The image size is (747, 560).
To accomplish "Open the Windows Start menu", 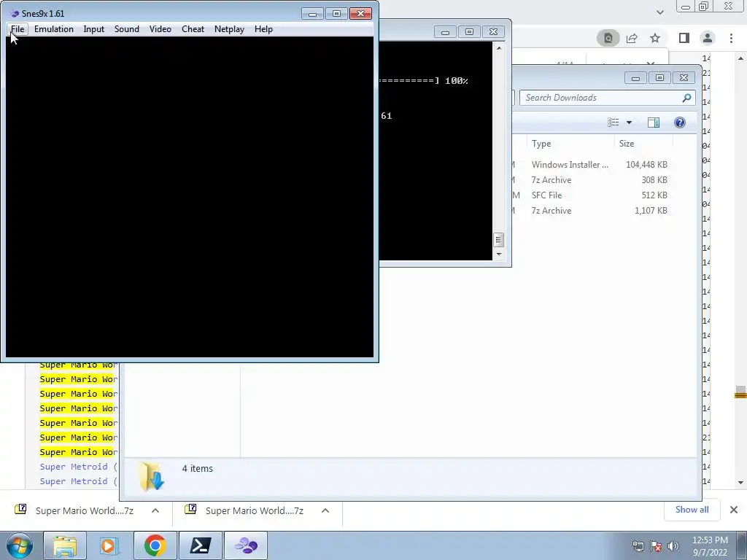I will pos(19,545).
